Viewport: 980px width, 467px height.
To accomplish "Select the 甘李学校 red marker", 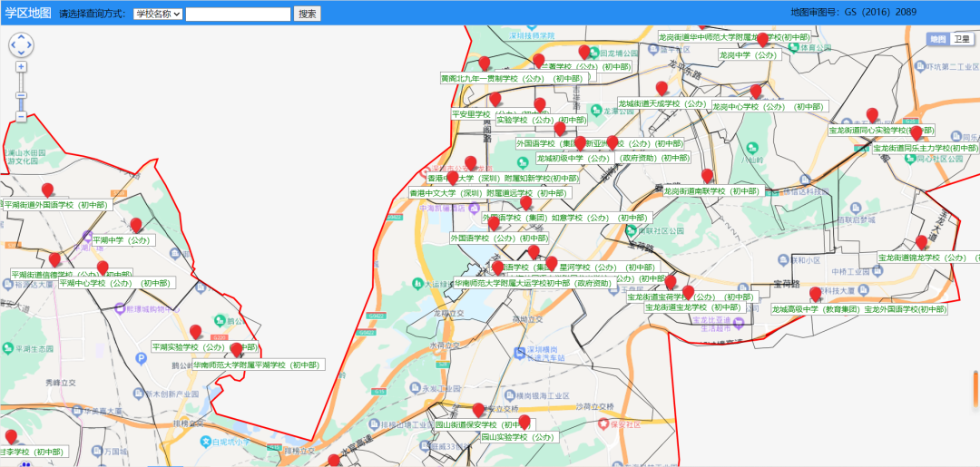I will [x=11, y=438].
